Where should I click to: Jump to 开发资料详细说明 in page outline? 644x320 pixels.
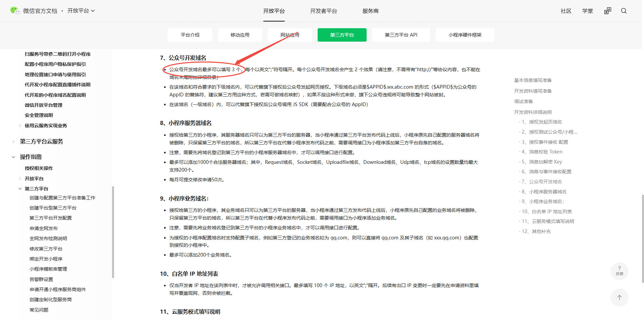pyautogui.click(x=533, y=112)
